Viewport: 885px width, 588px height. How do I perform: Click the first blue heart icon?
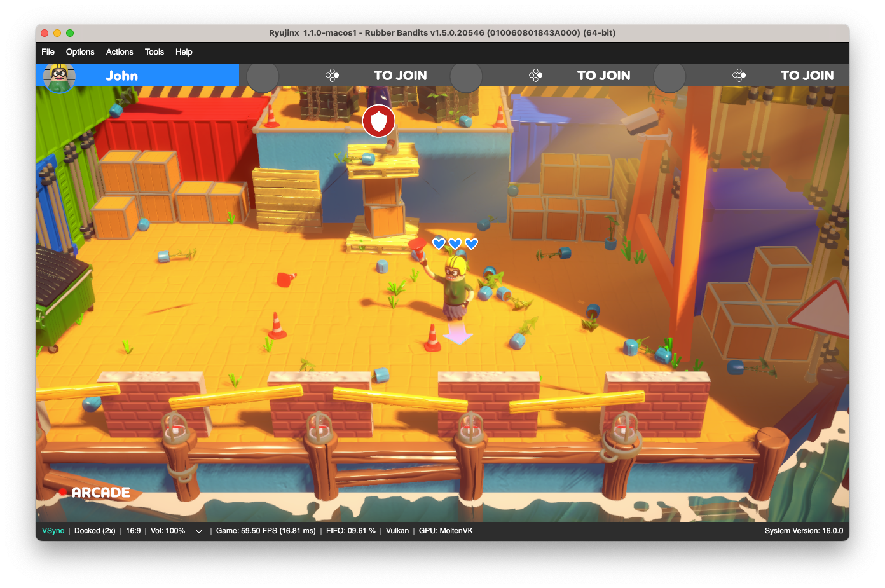(439, 243)
